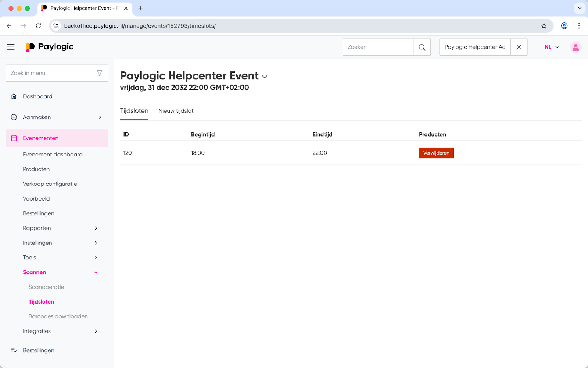The image size is (588, 368).
Task: Reload the page
Action: click(38, 26)
